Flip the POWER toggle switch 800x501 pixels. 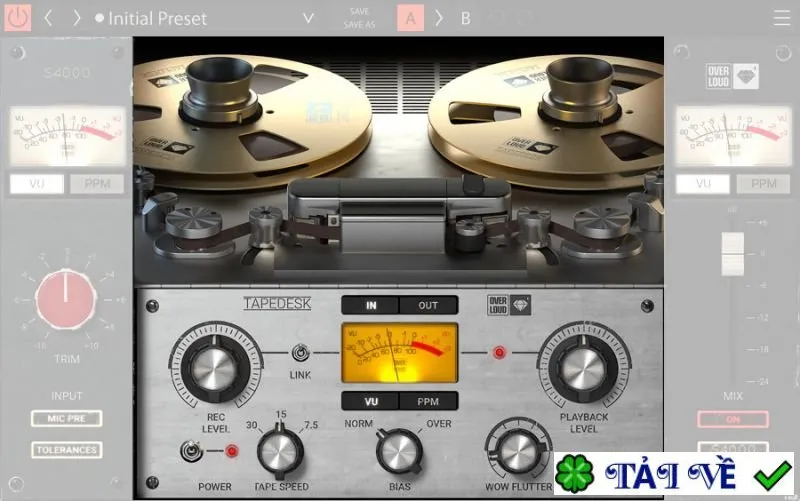coord(191,451)
